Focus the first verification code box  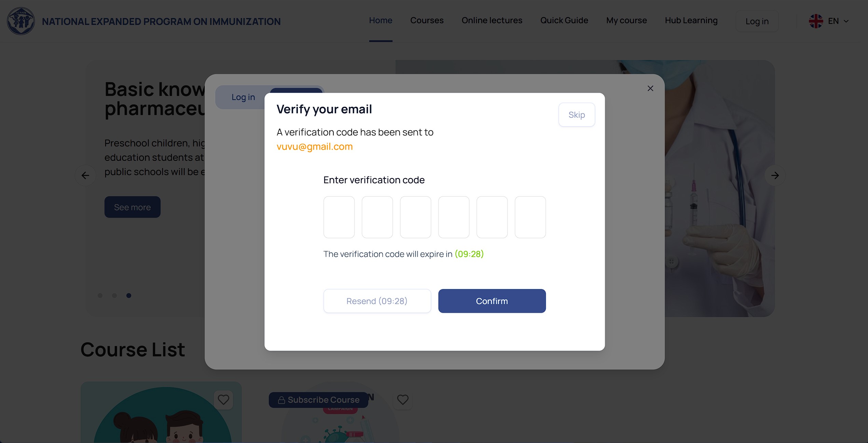pyautogui.click(x=339, y=217)
